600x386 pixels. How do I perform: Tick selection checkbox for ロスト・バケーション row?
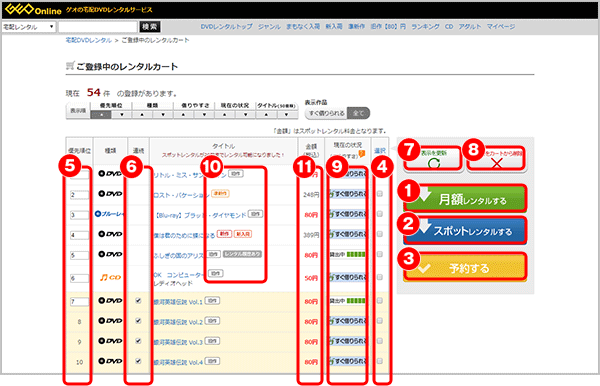click(x=380, y=194)
